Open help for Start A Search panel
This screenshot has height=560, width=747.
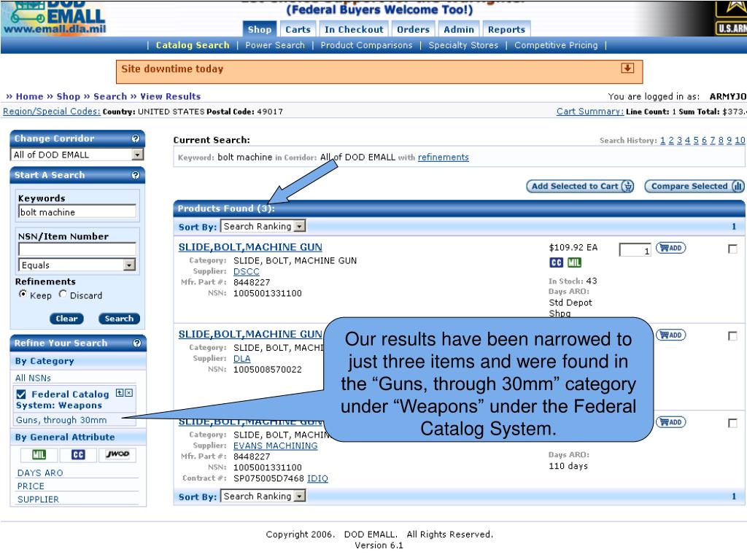click(x=135, y=175)
